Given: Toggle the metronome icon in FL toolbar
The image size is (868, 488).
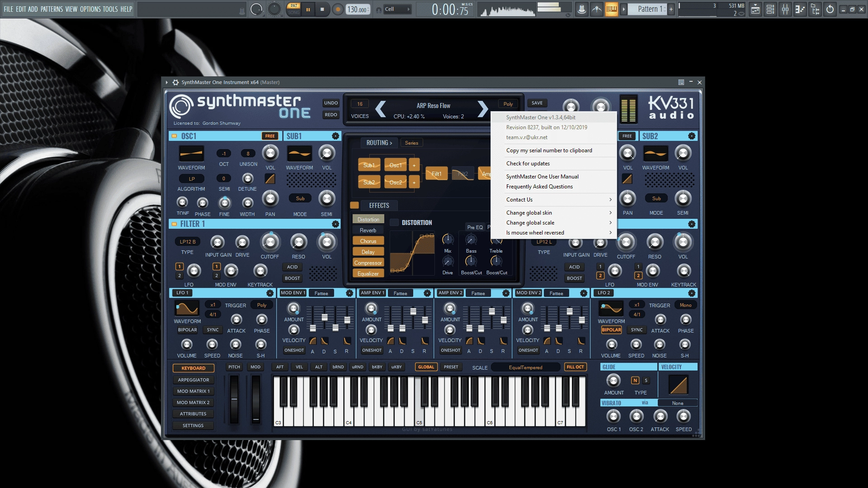Looking at the screenshot, I should click(582, 9).
